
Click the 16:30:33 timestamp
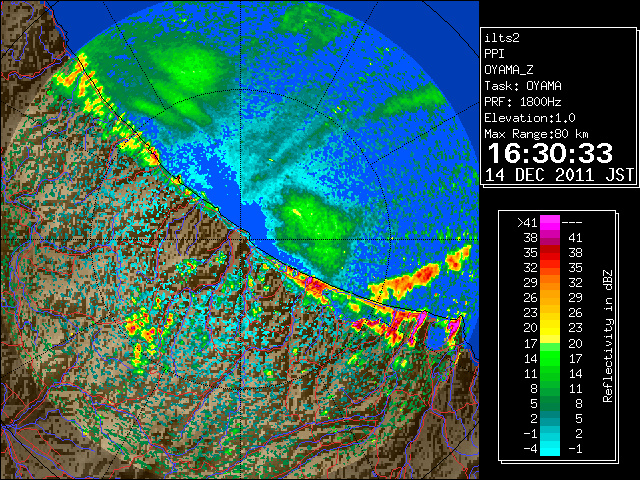pyautogui.click(x=550, y=153)
